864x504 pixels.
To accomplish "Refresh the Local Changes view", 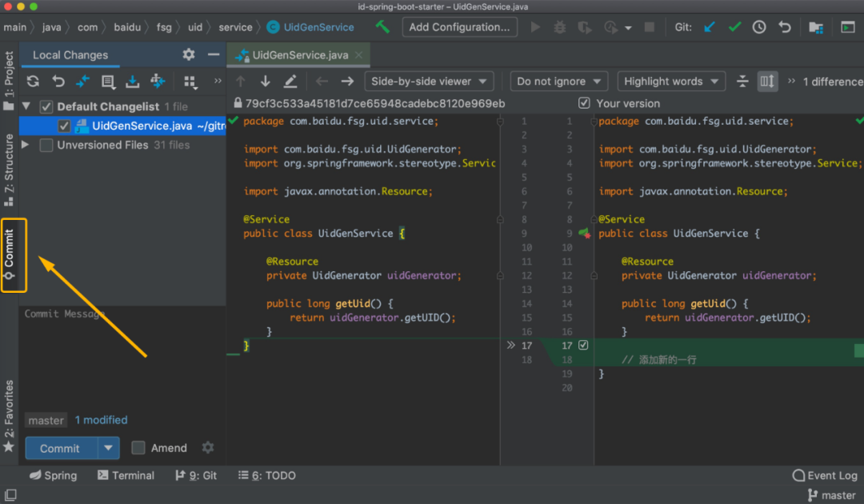I will pos(32,81).
